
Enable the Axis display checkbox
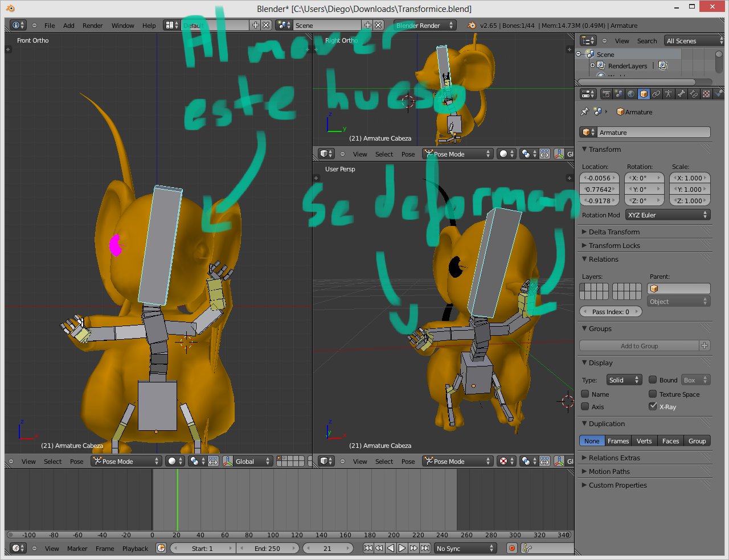coord(585,406)
